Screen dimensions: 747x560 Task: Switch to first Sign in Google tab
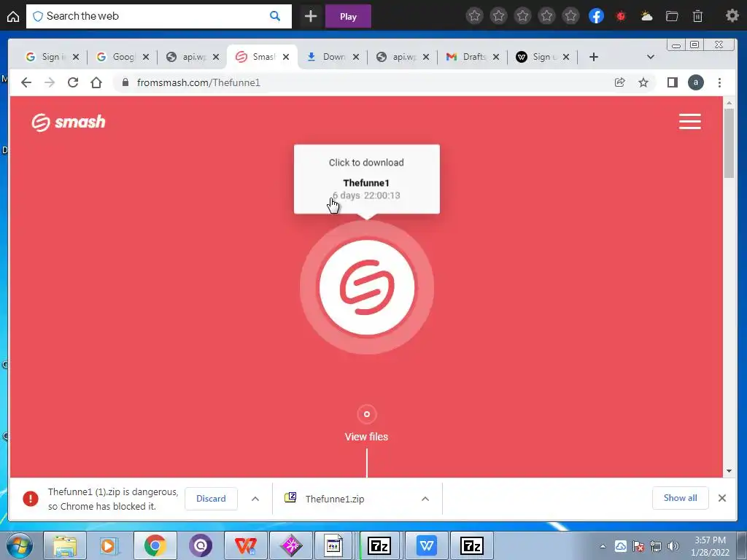[x=45, y=57]
